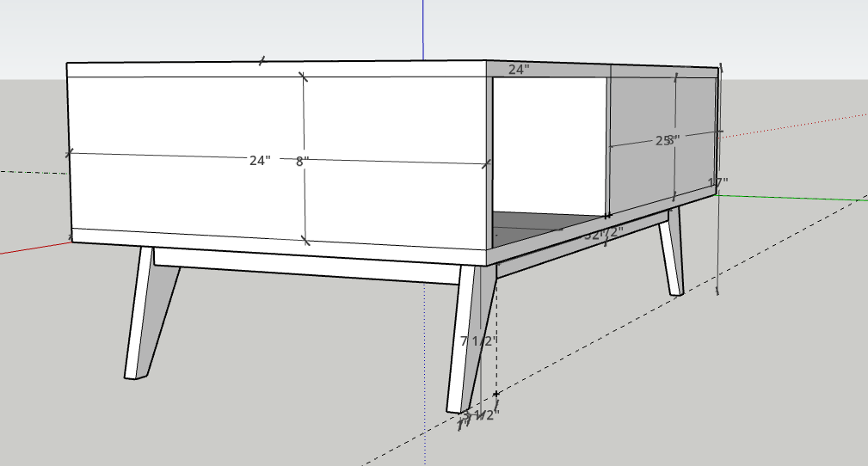Image resolution: width=868 pixels, height=466 pixels.
Task: Click the 32 1/2" length dimension label
Action: 604,234
